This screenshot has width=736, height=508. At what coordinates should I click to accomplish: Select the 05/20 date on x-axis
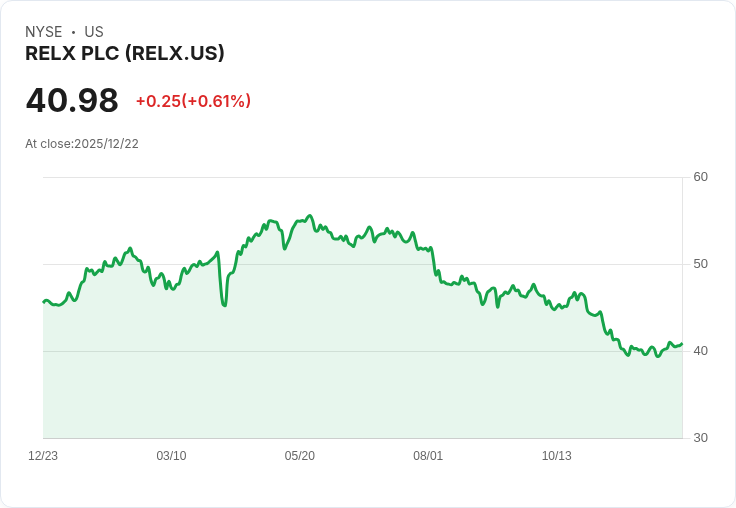[300, 456]
